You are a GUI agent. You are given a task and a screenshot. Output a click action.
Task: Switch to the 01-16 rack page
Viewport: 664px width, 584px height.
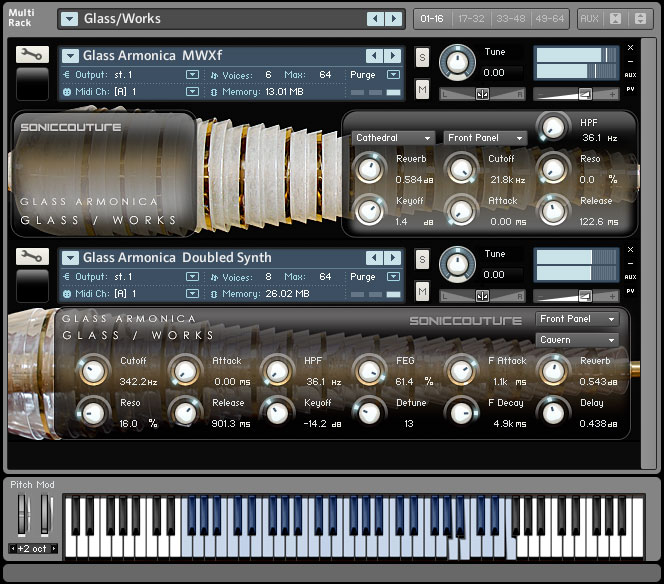coord(432,19)
